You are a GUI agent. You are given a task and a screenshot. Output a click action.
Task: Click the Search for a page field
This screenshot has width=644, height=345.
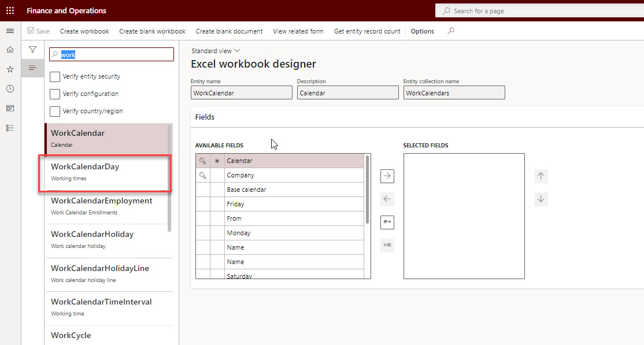pyautogui.click(x=540, y=10)
